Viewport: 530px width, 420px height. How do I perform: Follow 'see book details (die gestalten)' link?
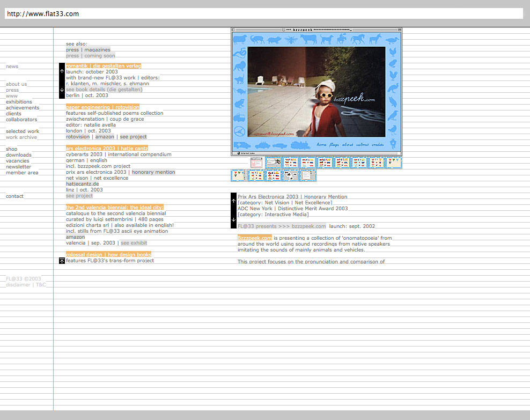[104, 90]
